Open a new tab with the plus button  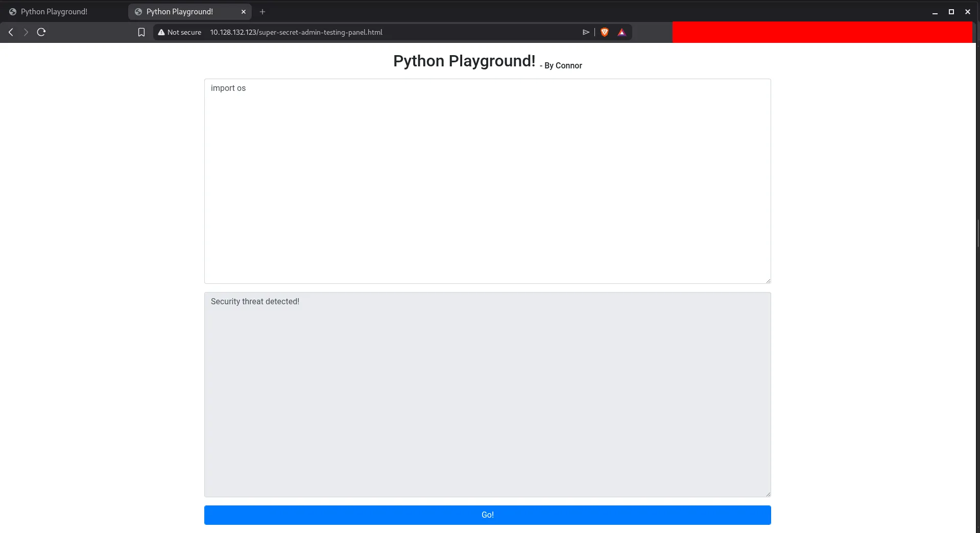point(262,12)
